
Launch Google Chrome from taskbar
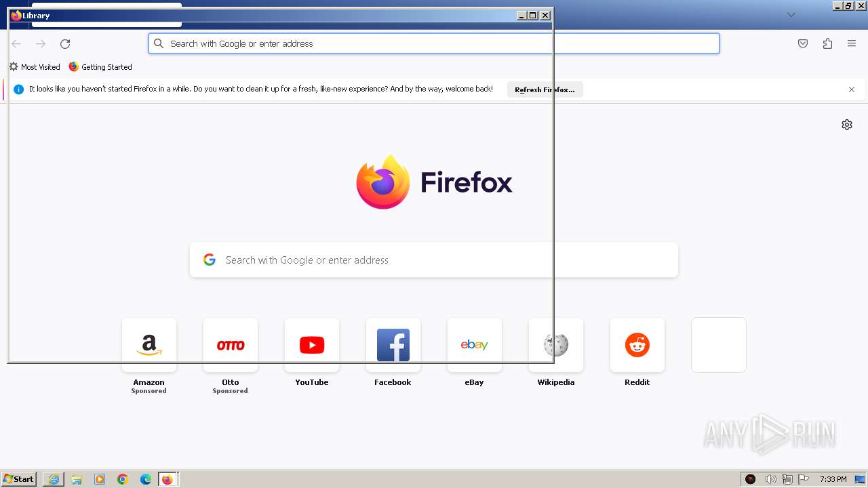pyautogui.click(x=123, y=479)
